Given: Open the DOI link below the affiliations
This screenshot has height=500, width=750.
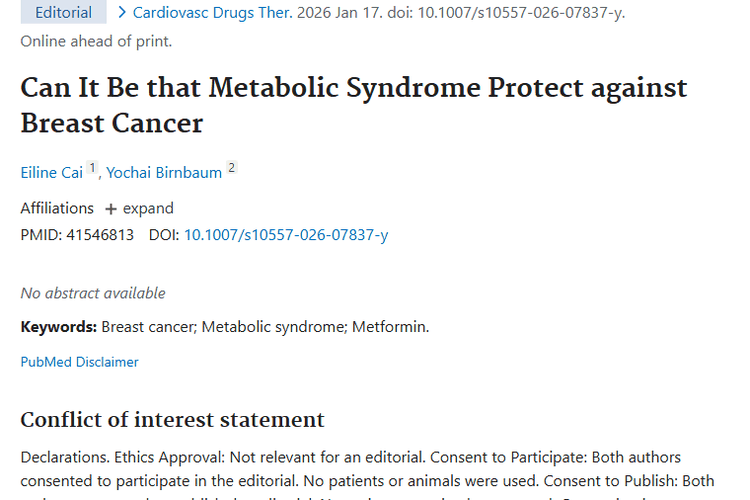Looking at the screenshot, I should pyautogui.click(x=286, y=235).
